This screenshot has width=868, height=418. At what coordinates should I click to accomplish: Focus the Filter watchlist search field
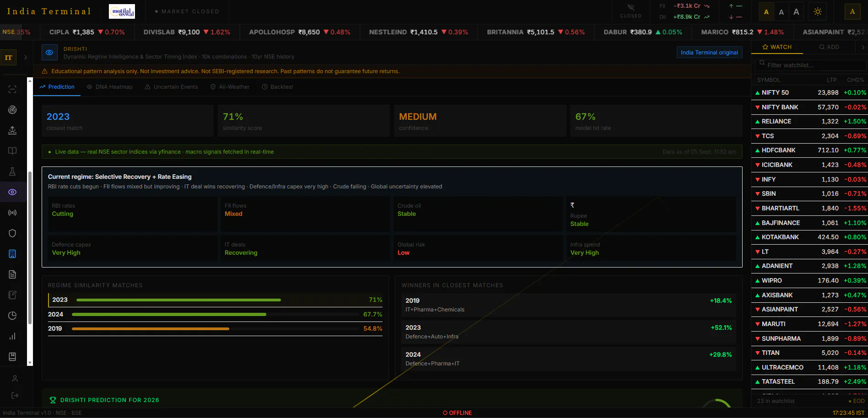811,65
